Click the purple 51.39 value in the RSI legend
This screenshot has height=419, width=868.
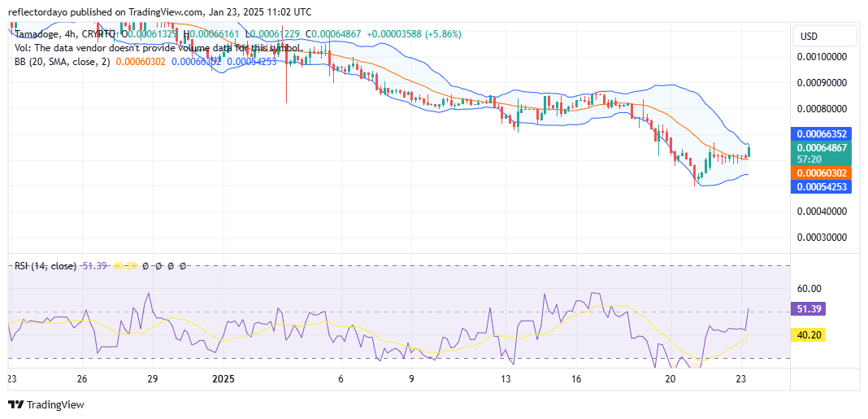coord(94,266)
